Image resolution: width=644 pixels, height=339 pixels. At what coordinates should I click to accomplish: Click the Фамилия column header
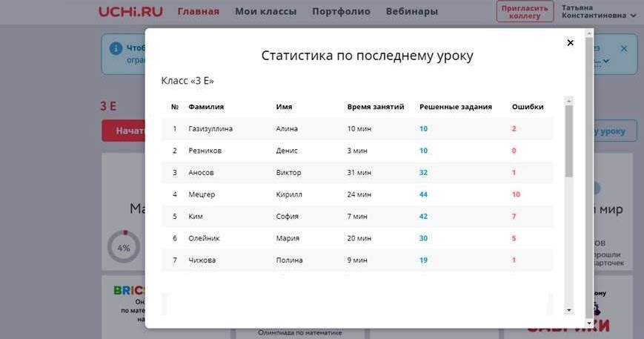(206, 107)
